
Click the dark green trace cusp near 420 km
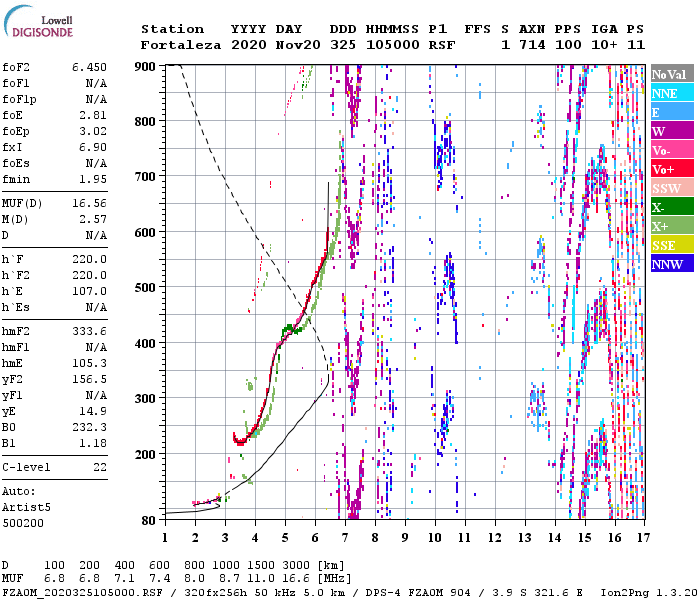(x=289, y=329)
